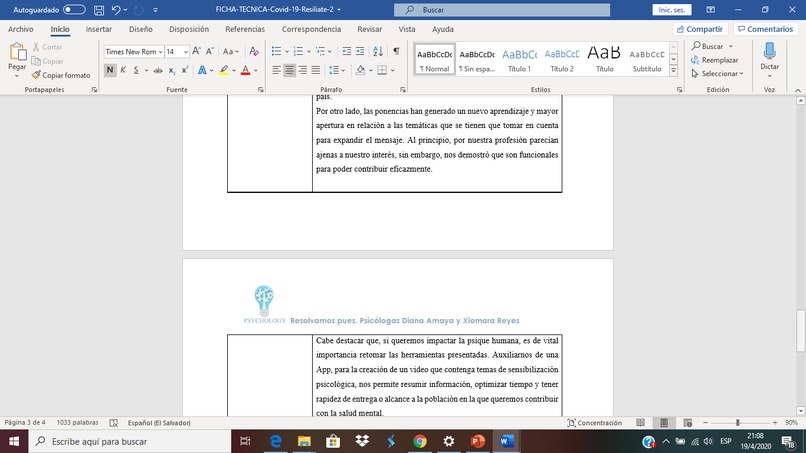The image size is (806, 453).
Task: Toggle paragraph marks display
Action: [396, 51]
